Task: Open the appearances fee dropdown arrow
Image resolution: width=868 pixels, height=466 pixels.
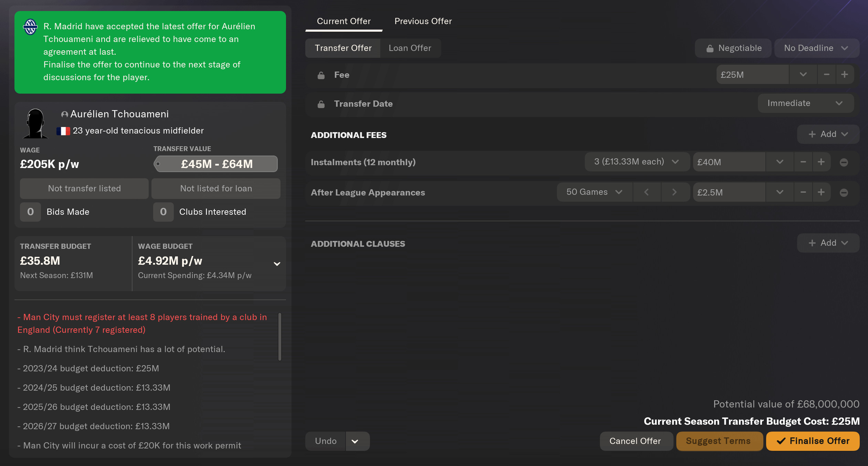Action: (x=780, y=192)
